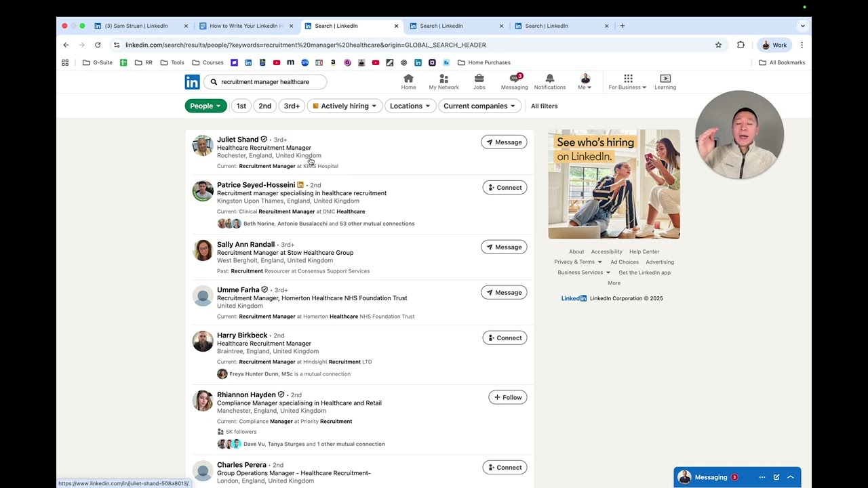Open Current companies filter dropdown
Screen dimensions: 868x488
point(479,106)
